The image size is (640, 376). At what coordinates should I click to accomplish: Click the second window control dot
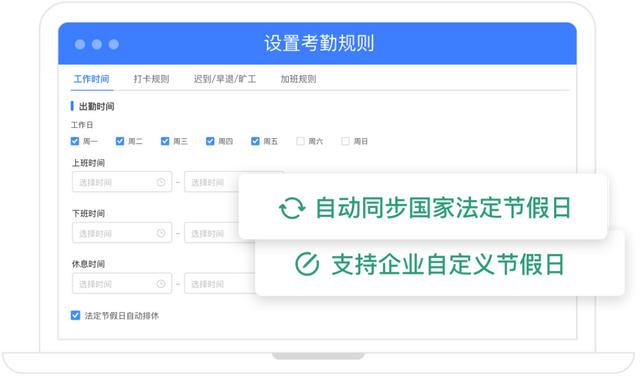click(x=97, y=44)
